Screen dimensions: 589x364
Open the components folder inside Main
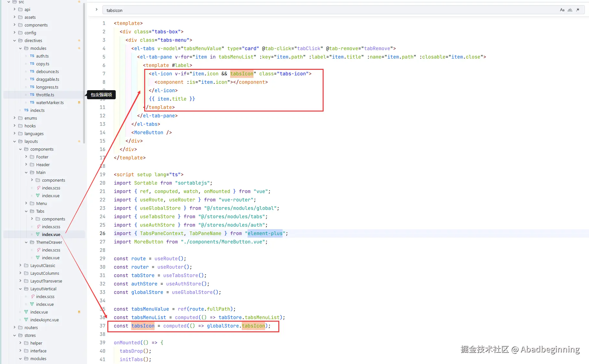pyautogui.click(x=53, y=180)
